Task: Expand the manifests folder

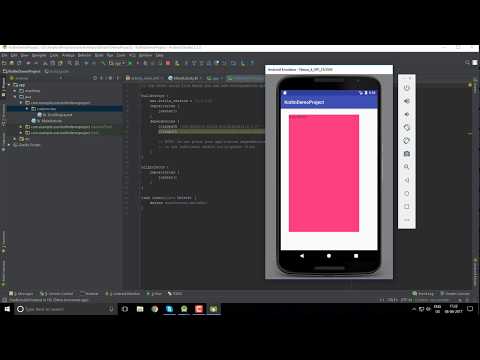Action: point(15,91)
